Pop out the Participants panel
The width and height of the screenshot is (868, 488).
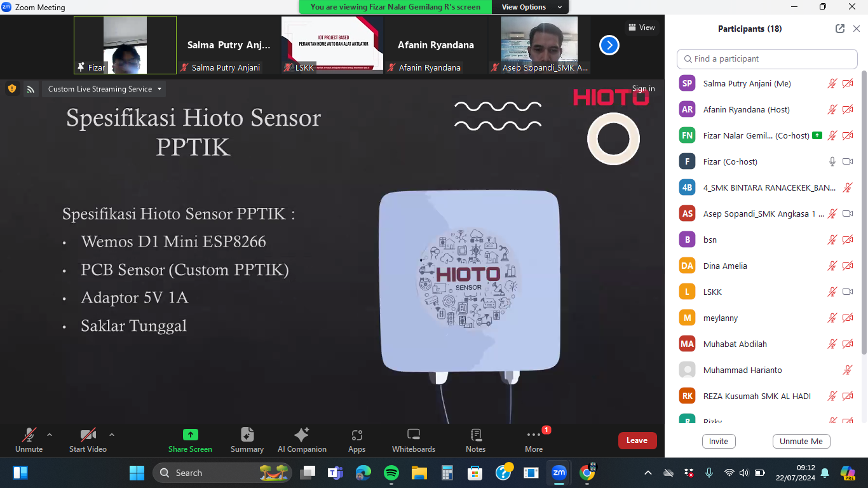click(840, 29)
